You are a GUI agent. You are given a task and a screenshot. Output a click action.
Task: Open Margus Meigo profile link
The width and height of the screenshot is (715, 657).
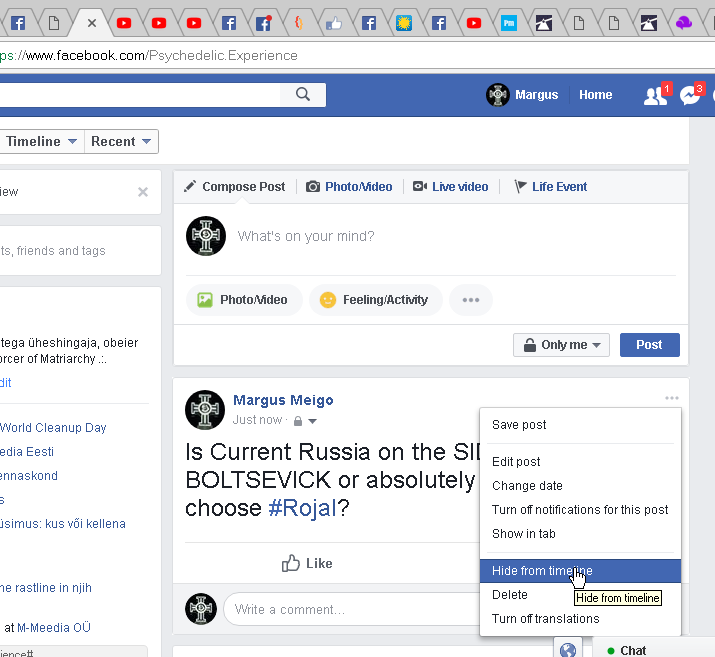point(283,400)
